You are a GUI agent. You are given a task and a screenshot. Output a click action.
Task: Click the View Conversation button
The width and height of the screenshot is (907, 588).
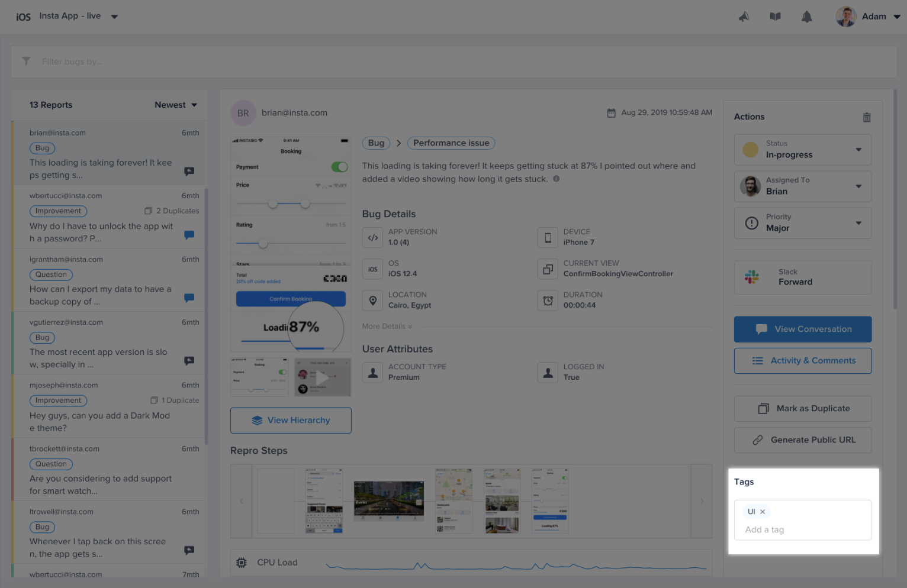click(x=802, y=329)
